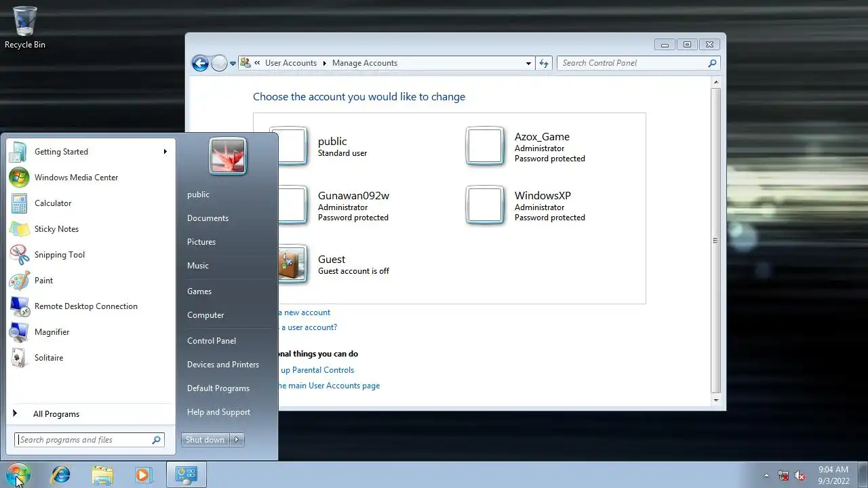This screenshot has width=868, height=488.
Task: Click the muted volume tray icon
Action: click(x=800, y=475)
